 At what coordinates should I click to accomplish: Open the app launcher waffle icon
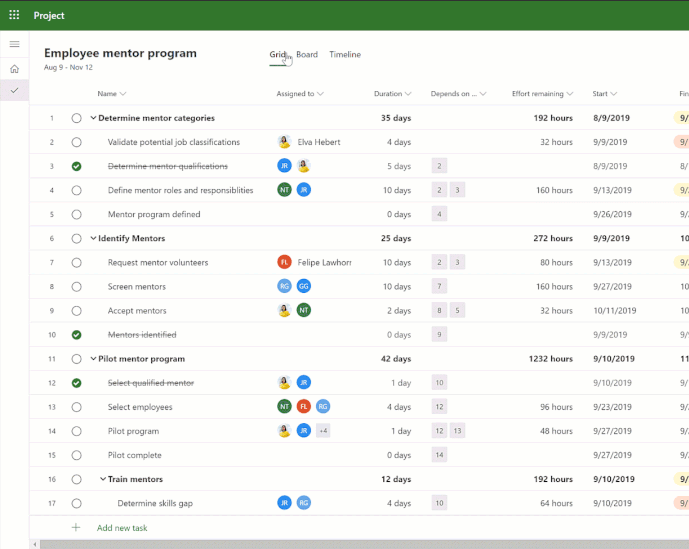[14, 15]
